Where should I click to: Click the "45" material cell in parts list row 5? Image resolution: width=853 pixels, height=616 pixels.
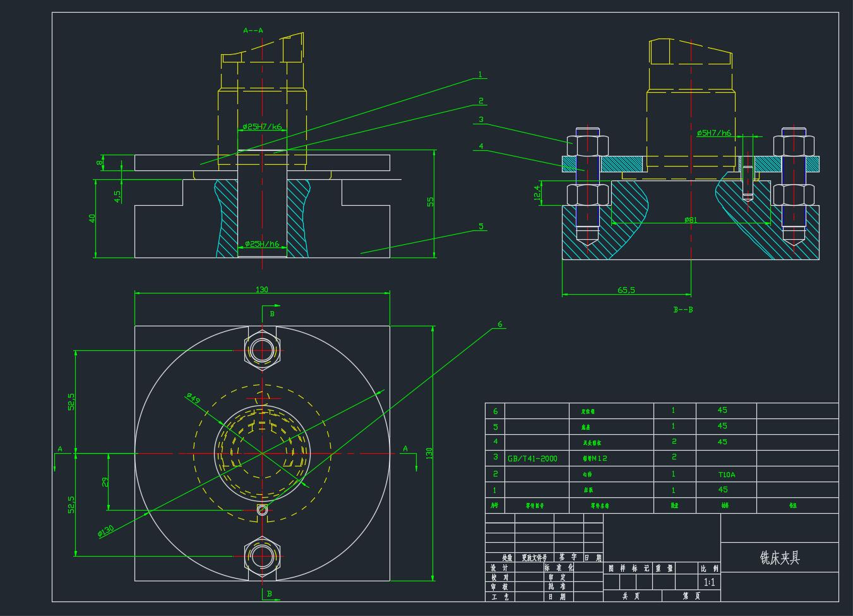pos(722,426)
